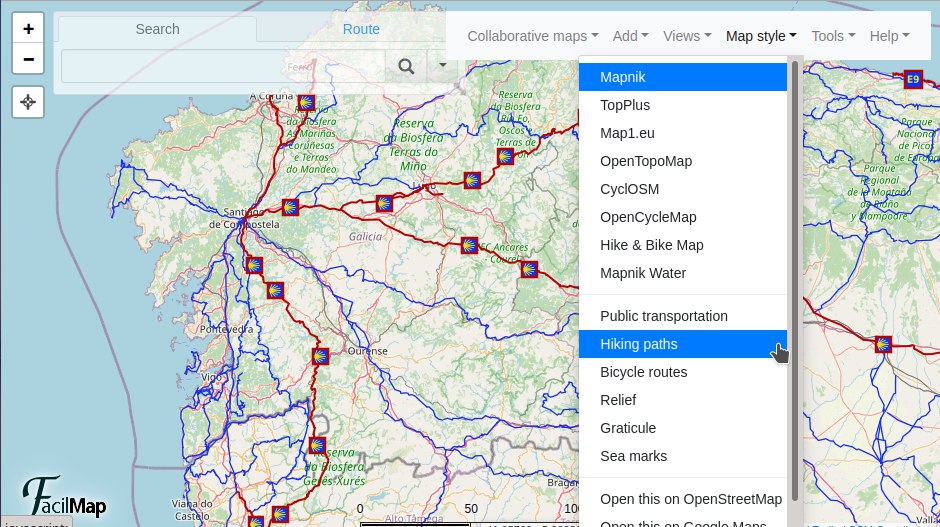The height and width of the screenshot is (527, 940).
Task: Toggle Graticule overlay
Action: [683, 428]
